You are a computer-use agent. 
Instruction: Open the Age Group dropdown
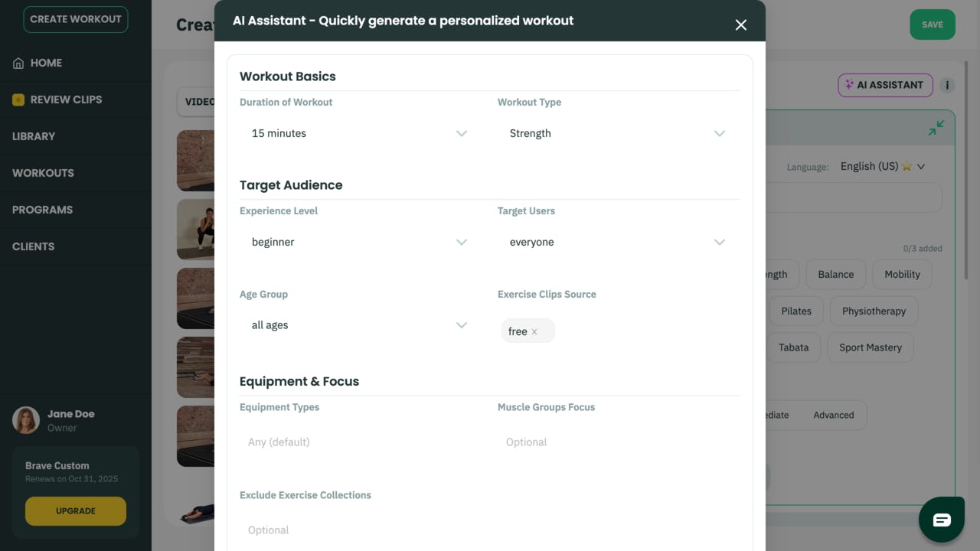pos(358,325)
